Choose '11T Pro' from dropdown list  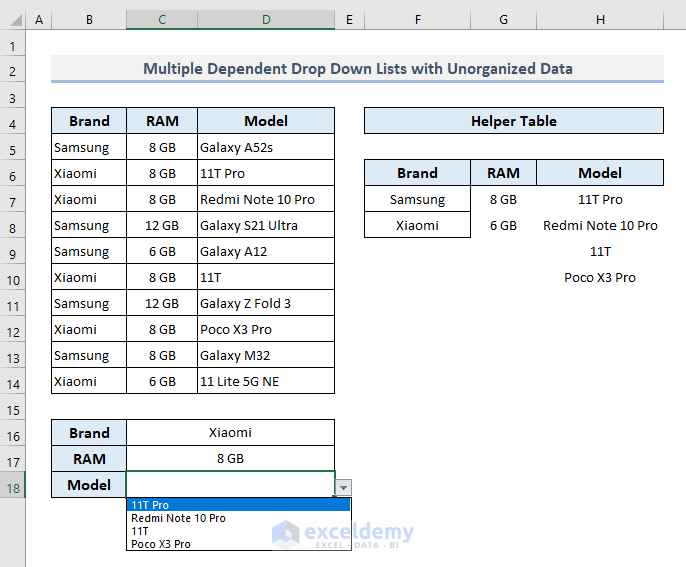click(x=238, y=505)
